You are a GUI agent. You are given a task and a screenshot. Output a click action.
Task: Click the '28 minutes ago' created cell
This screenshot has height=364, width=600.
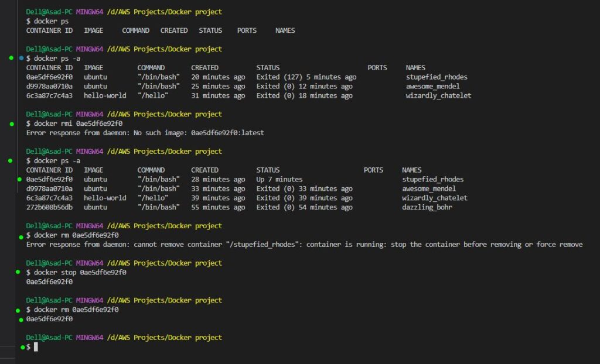pyautogui.click(x=218, y=179)
